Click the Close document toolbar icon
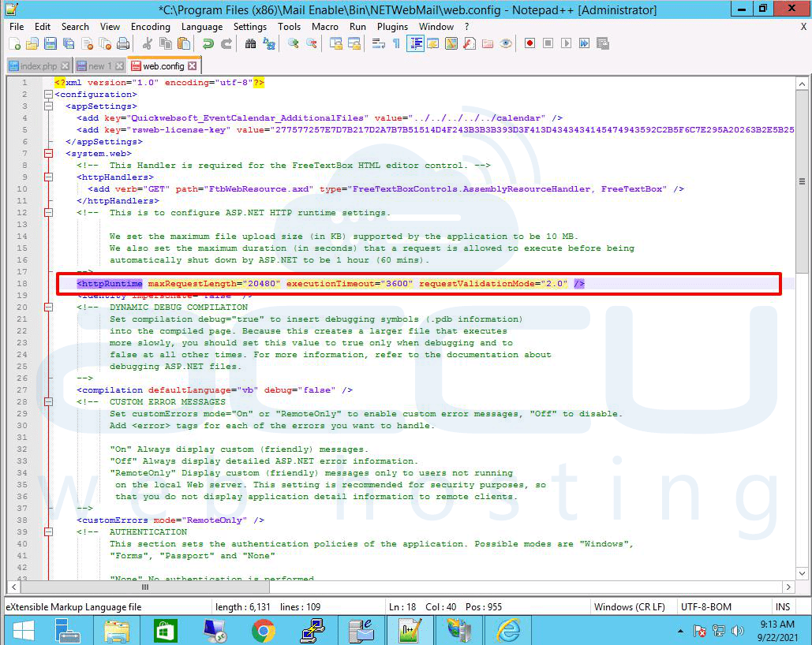812x645 pixels. click(87, 44)
